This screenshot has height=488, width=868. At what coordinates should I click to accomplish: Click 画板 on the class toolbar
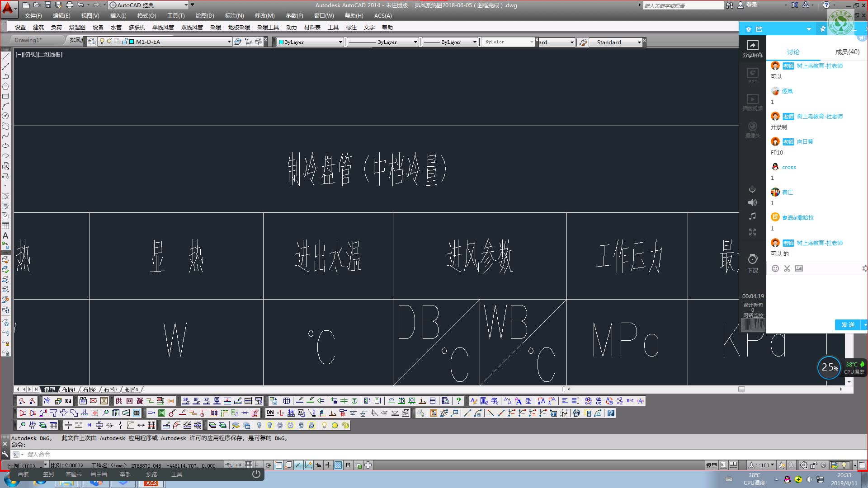tap(23, 474)
